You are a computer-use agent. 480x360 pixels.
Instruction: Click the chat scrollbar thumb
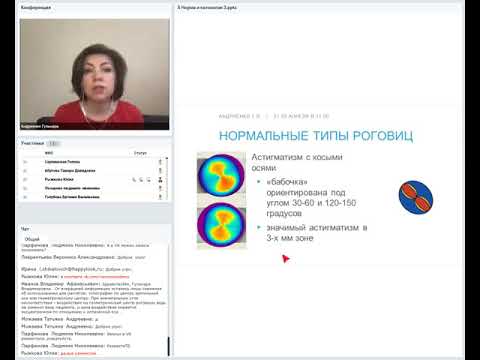coord(168,346)
